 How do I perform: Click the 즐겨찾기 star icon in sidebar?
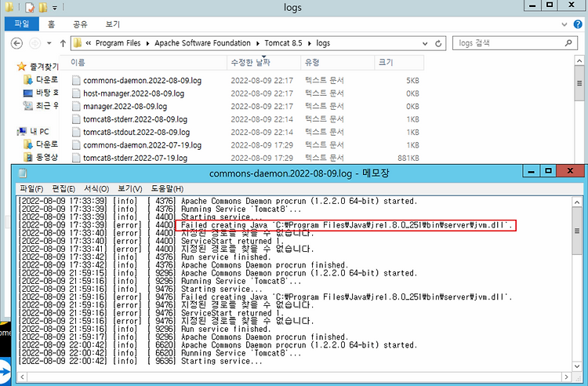[21, 67]
